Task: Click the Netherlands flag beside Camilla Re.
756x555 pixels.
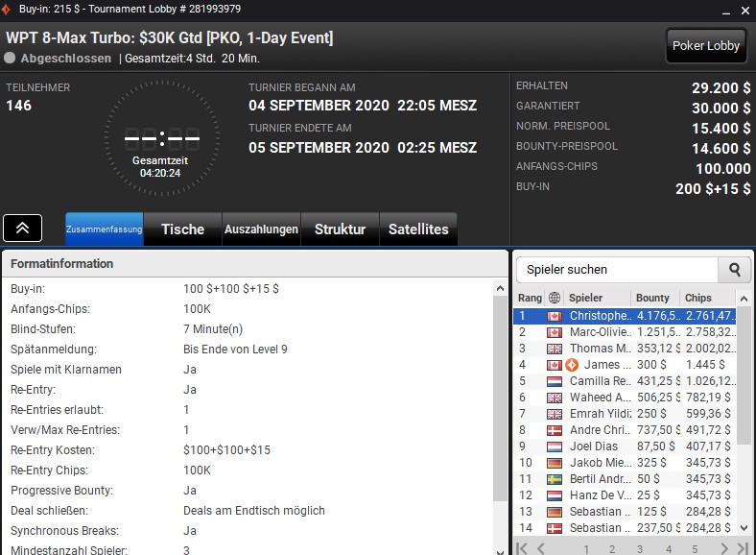Action: click(555, 381)
